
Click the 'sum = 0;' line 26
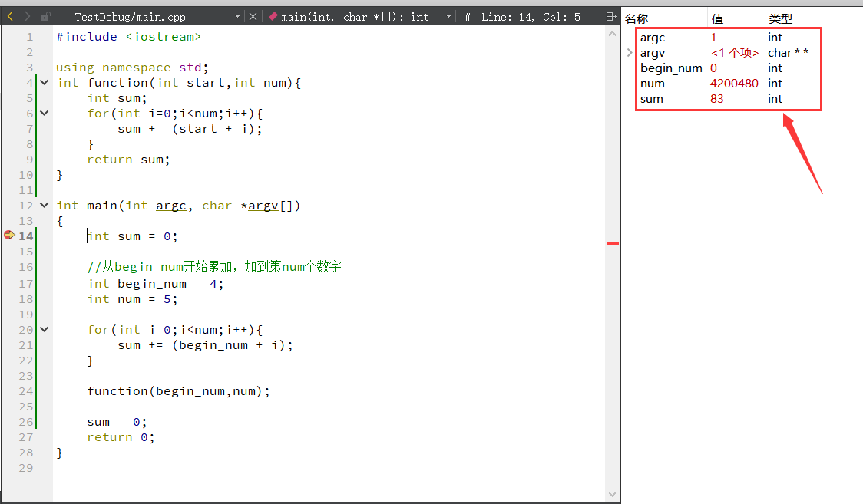pyautogui.click(x=117, y=422)
